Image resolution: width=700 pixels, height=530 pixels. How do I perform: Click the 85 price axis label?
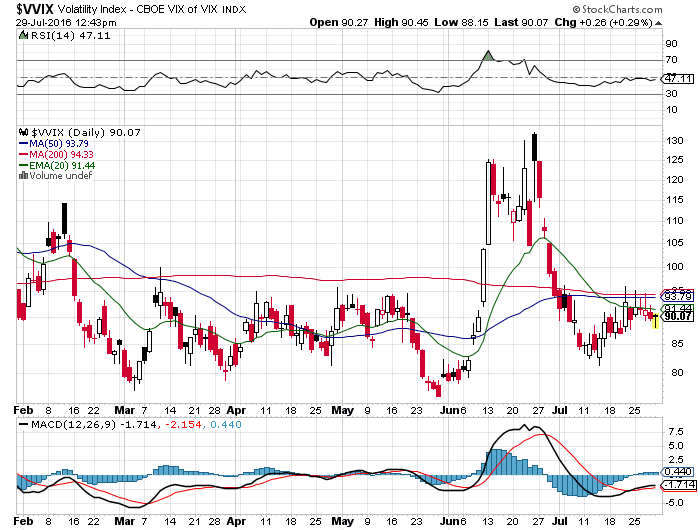(677, 344)
